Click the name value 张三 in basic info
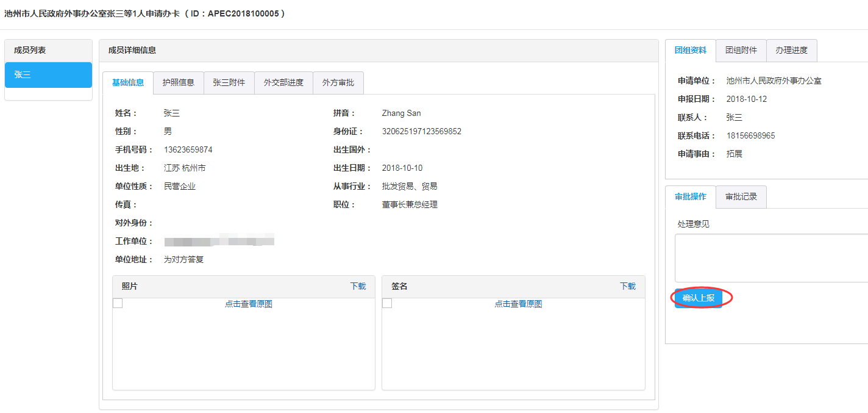 (172, 113)
